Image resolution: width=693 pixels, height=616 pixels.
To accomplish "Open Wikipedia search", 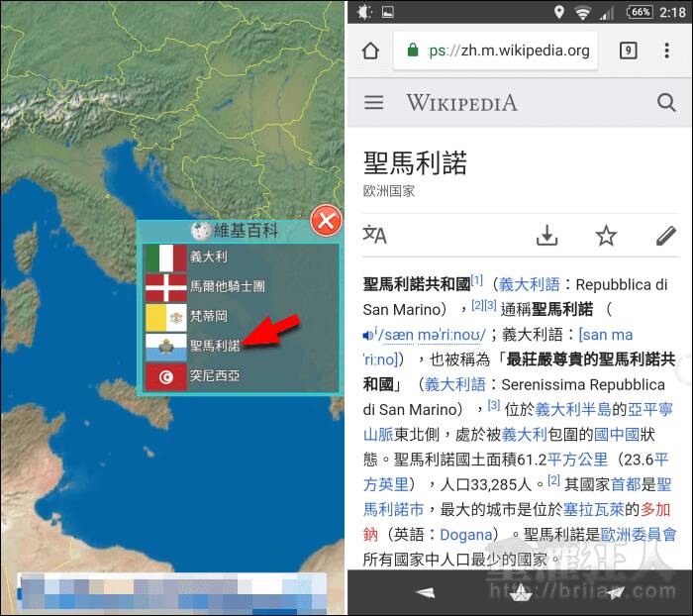I will (666, 103).
